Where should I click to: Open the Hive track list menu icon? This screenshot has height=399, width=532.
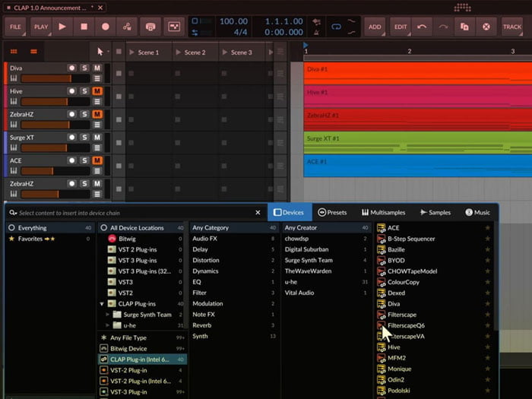tap(97, 101)
